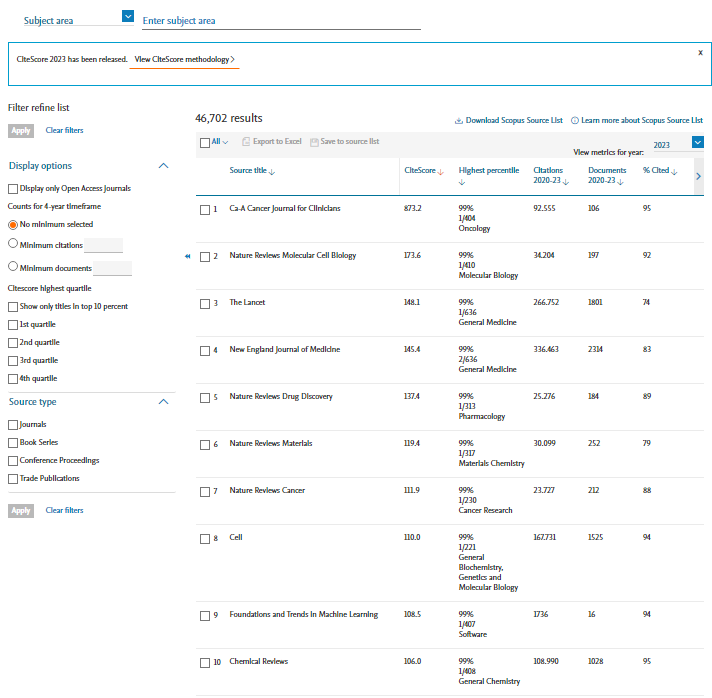This screenshot has width=712, height=698.
Task: Open Nature Reviews Cancer
Action: (267, 490)
